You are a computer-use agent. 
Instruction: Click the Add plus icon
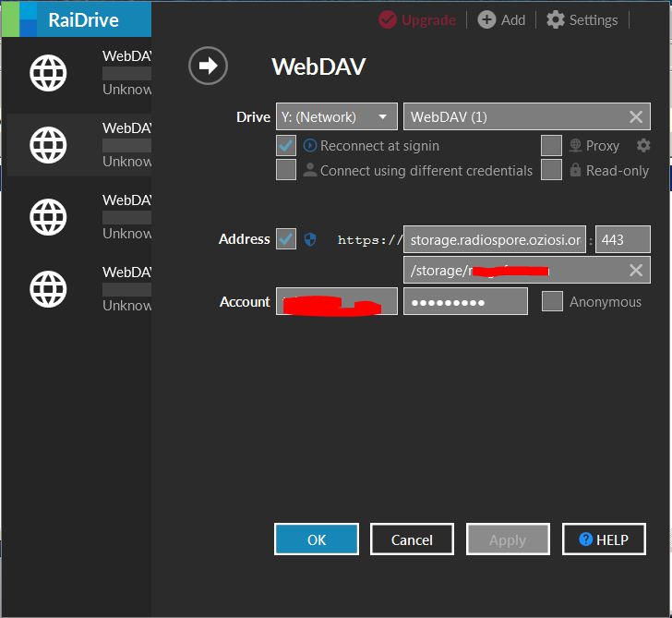[486, 19]
